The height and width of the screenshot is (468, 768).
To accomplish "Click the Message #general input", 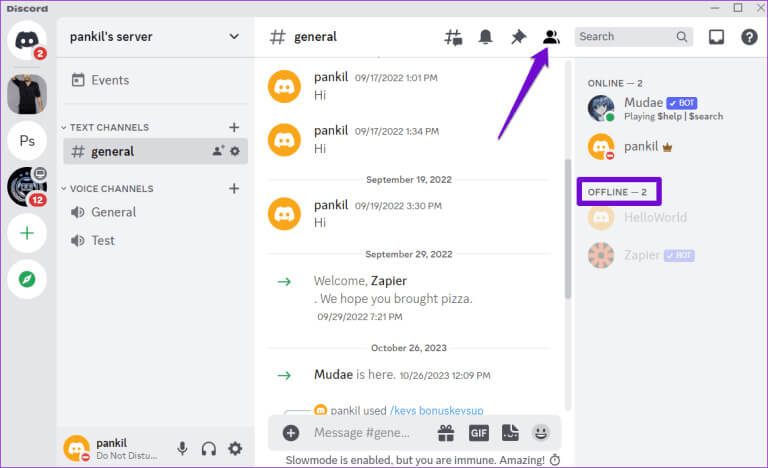I will click(x=361, y=433).
